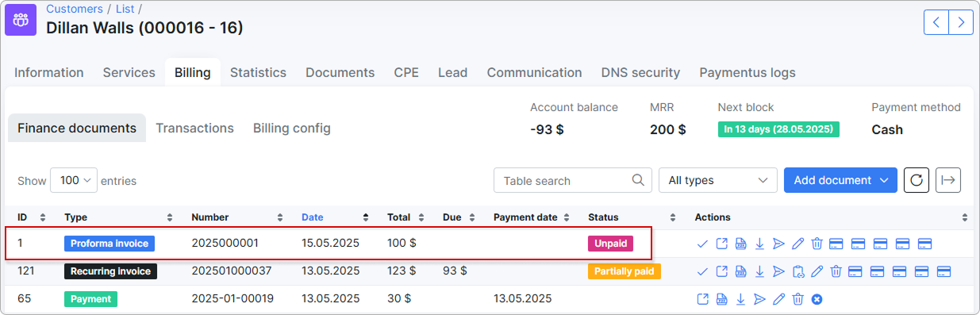Open the Billing config sub-tab
Screen dimensions: 980x315
coord(292,128)
